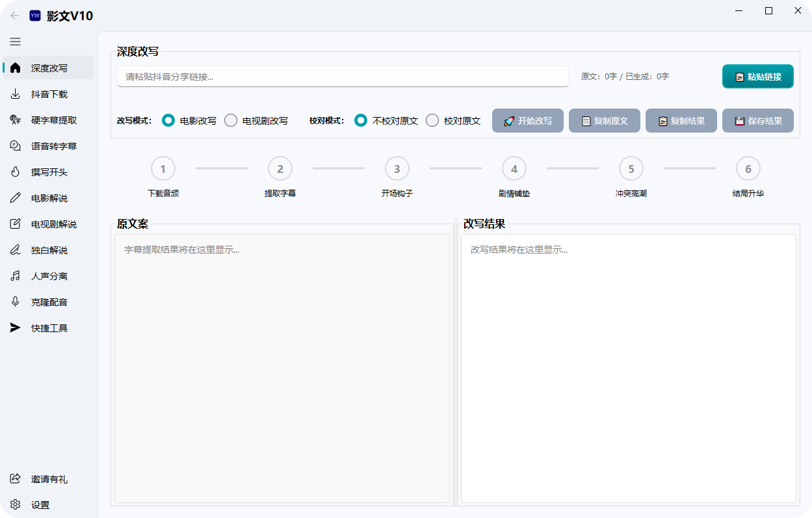Screen dimensions: 812x518
Task: Click step 3 开场钩子 progress circle
Action: click(397, 169)
